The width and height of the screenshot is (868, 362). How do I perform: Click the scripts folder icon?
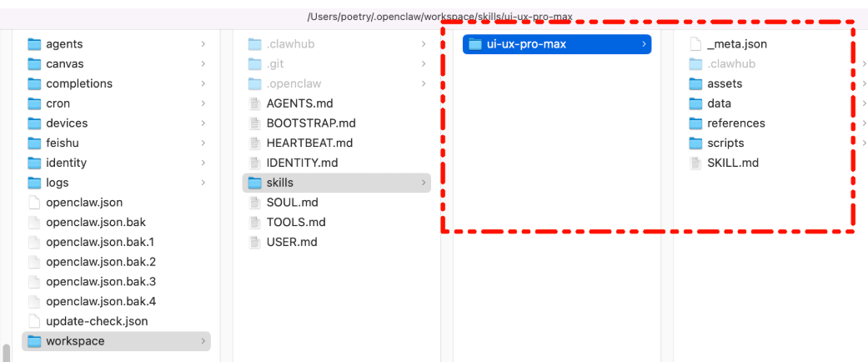tap(696, 143)
